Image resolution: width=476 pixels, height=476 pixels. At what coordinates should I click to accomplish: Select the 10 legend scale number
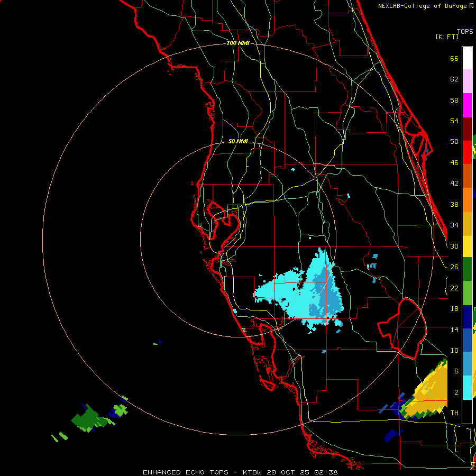[454, 351]
